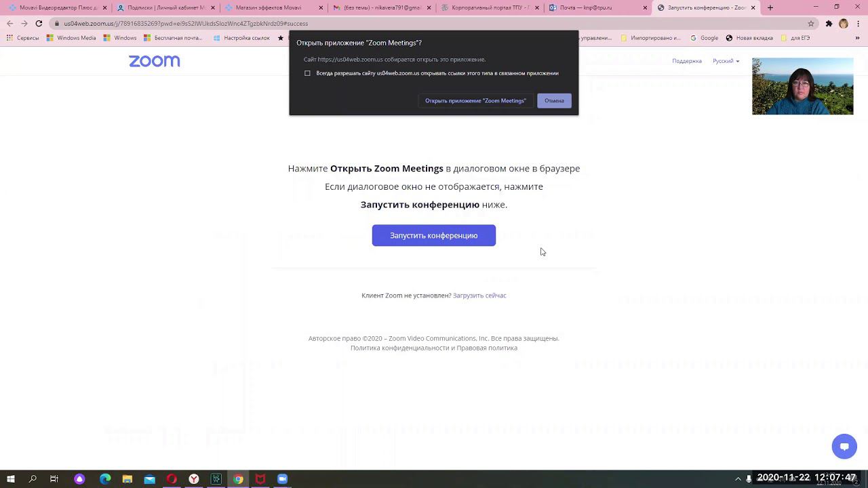
Task: Open purple Alice assistant taskbar icon
Action: point(79,479)
